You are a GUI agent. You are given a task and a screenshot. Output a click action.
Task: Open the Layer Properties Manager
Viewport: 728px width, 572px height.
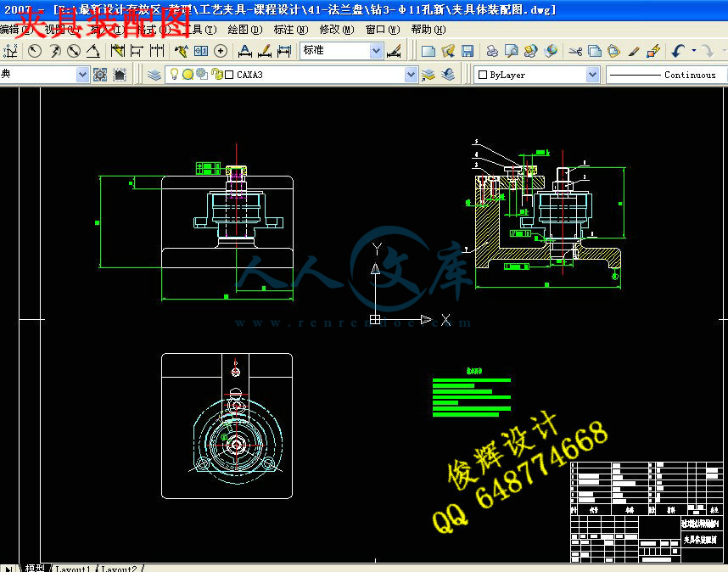tap(154, 75)
